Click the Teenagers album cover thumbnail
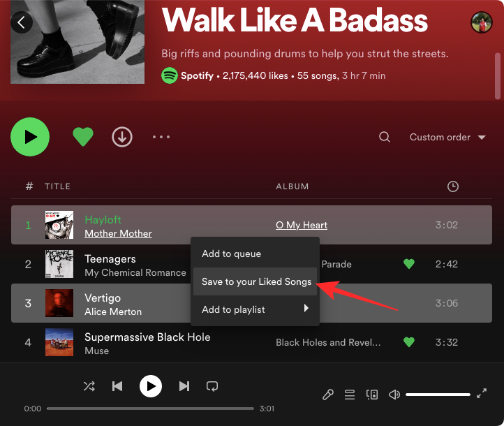504x426 pixels. click(59, 264)
